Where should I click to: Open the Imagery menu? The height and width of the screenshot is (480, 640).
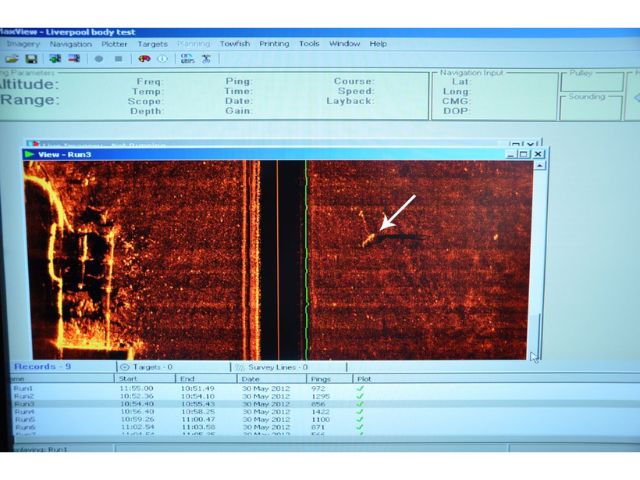(23, 44)
